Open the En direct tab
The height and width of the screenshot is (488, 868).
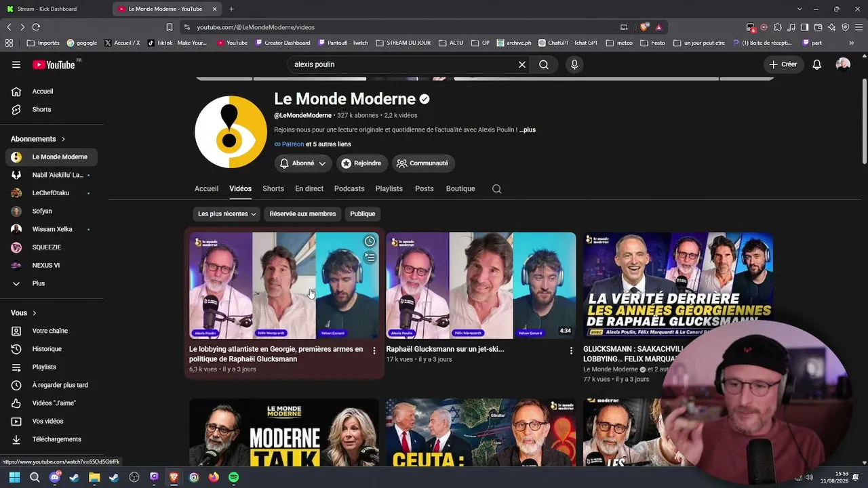[x=309, y=189]
